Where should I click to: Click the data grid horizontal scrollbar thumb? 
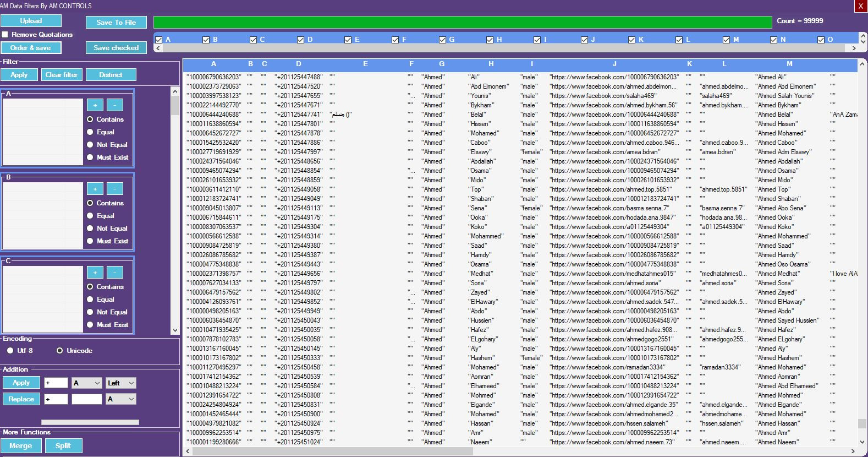point(333,451)
